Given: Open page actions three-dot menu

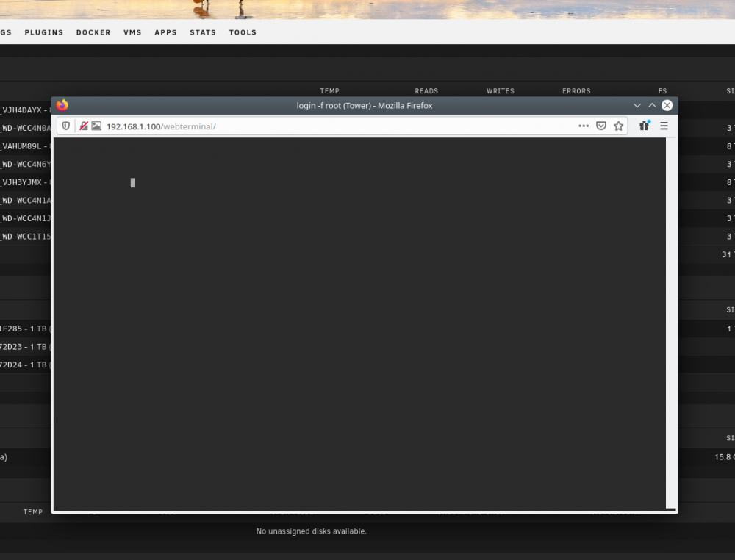Looking at the screenshot, I should (583, 126).
